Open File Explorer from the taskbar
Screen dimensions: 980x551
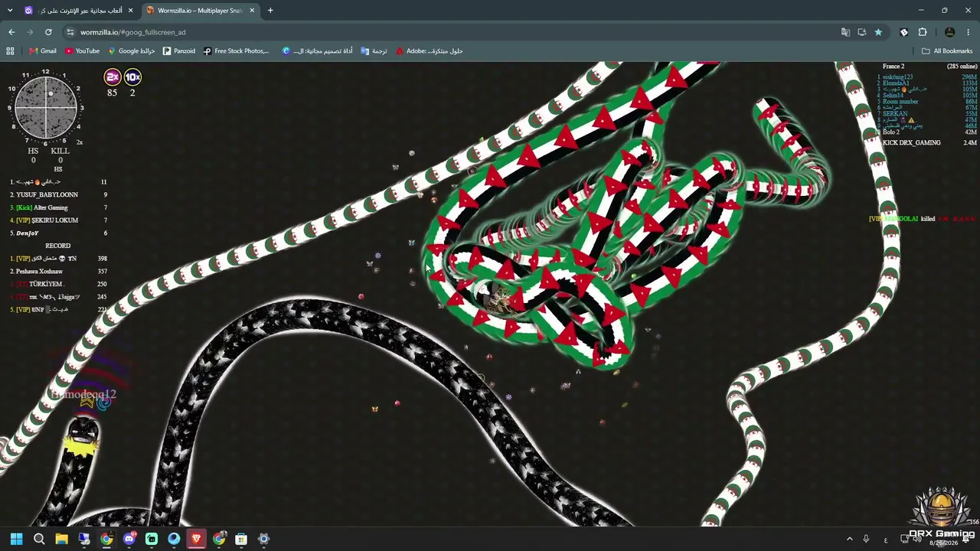click(x=61, y=539)
